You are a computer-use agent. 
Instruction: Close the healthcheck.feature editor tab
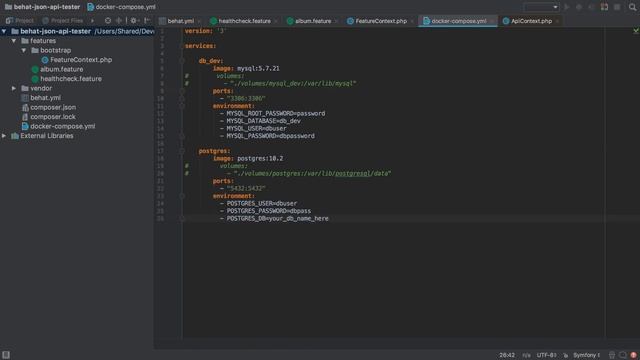[x=276, y=21]
